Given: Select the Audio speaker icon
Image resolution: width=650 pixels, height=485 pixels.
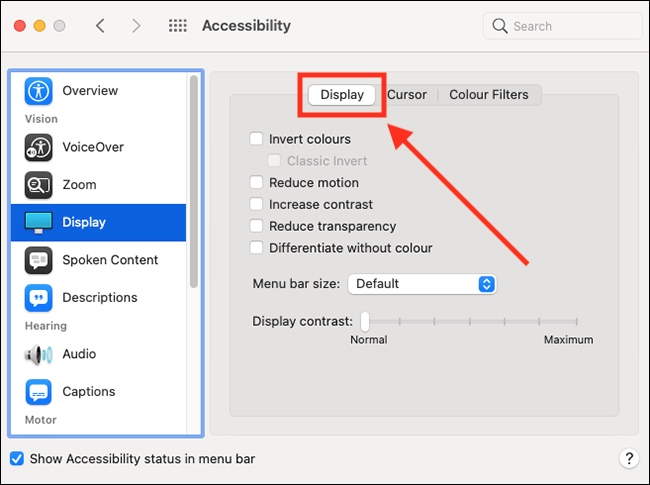Looking at the screenshot, I should pyautogui.click(x=38, y=354).
